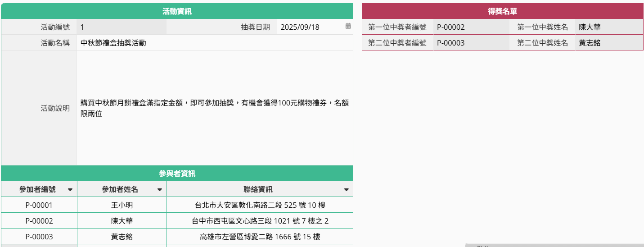
Task: Select the 抽獎日期 field showing 2025/09/18
Action: [x=311, y=27]
